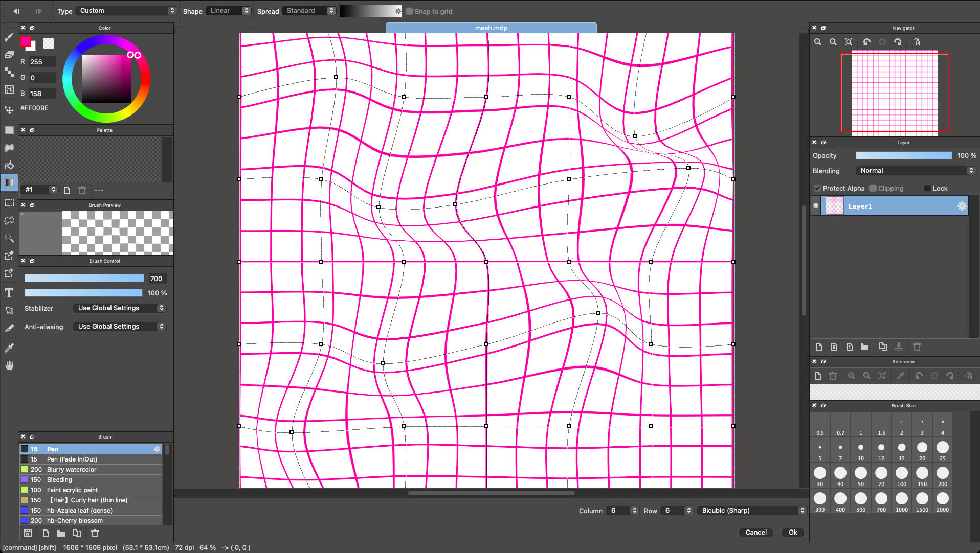Enable Snap to grid
The height and width of the screenshot is (553, 980).
coord(409,11)
